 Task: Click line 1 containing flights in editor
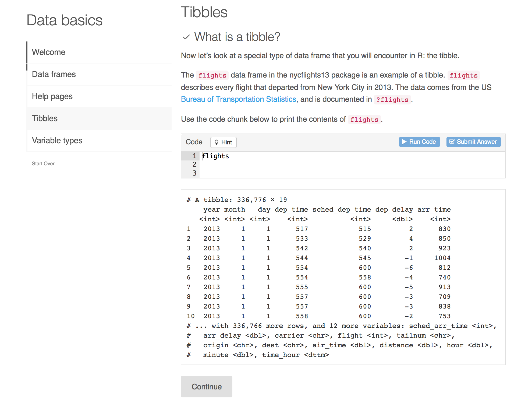coord(352,156)
